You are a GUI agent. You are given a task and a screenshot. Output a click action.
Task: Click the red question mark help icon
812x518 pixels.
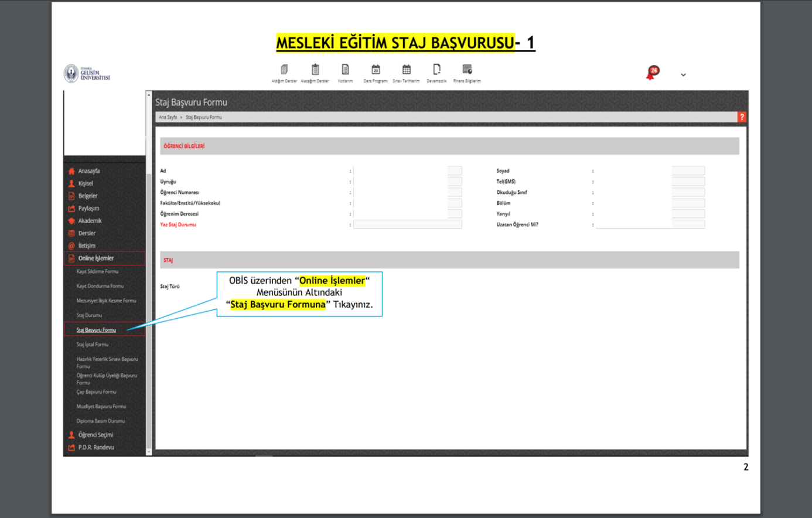(742, 117)
